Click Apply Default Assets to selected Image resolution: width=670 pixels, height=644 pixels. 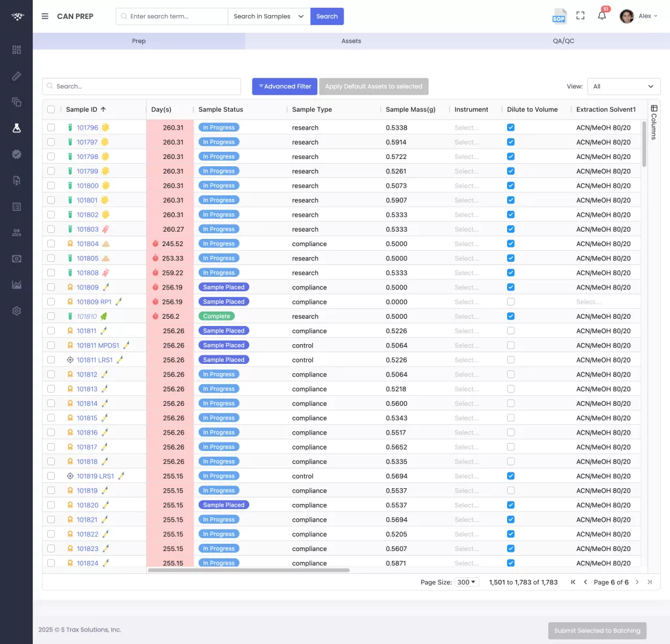coord(374,86)
